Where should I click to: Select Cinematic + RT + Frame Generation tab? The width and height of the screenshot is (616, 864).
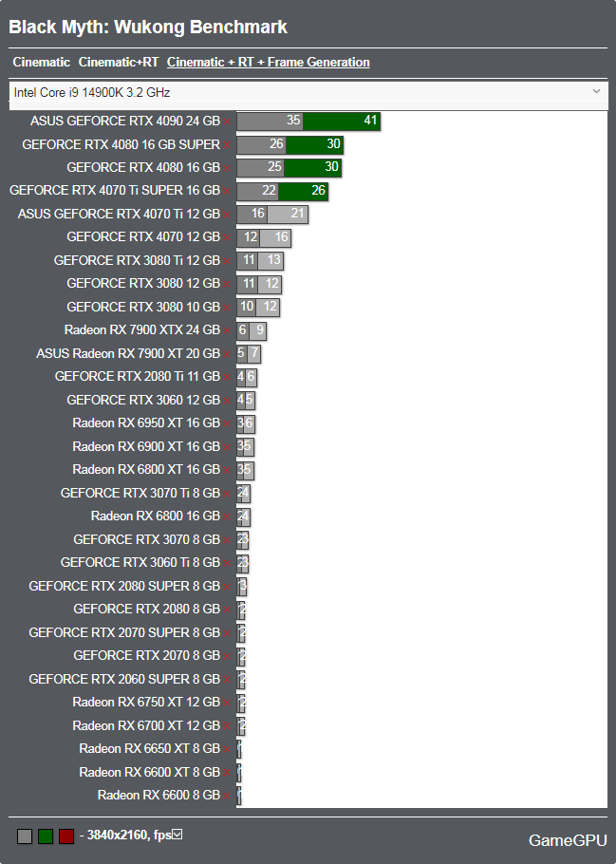pyautogui.click(x=269, y=63)
